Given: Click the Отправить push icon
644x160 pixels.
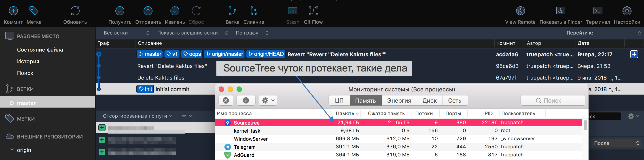Looking at the screenshot, I should [148, 11].
